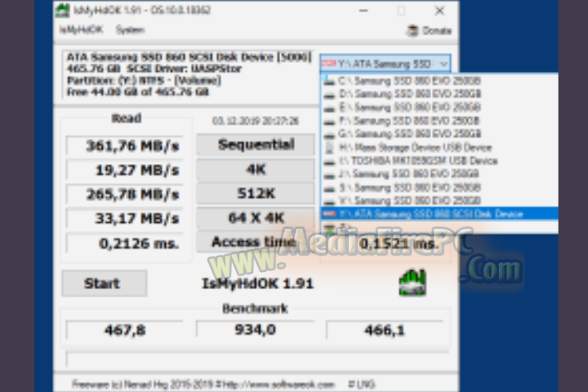Click the IsMyHdOK 1.91 label text
588x392 pixels.
point(257,283)
